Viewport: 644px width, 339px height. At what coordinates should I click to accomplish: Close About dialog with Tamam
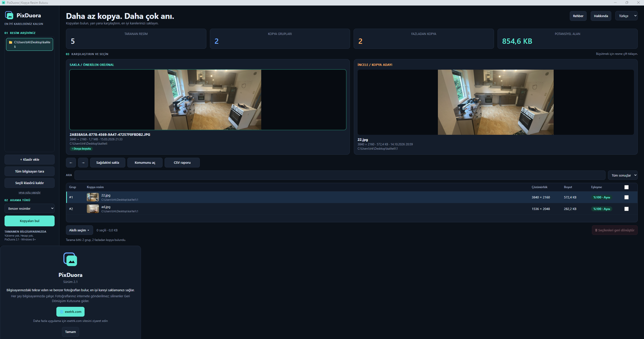(70, 332)
